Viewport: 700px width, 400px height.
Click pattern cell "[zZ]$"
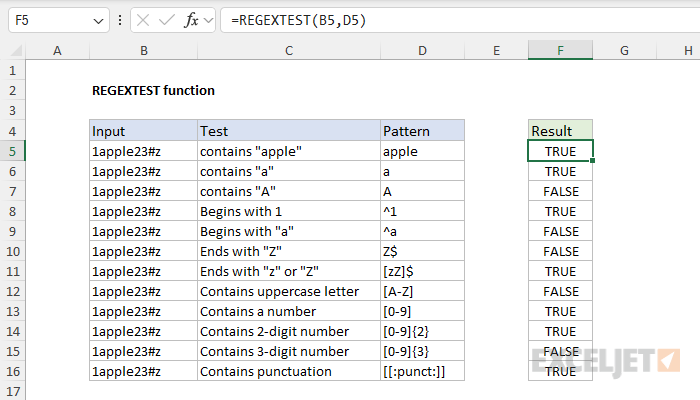coord(422,271)
